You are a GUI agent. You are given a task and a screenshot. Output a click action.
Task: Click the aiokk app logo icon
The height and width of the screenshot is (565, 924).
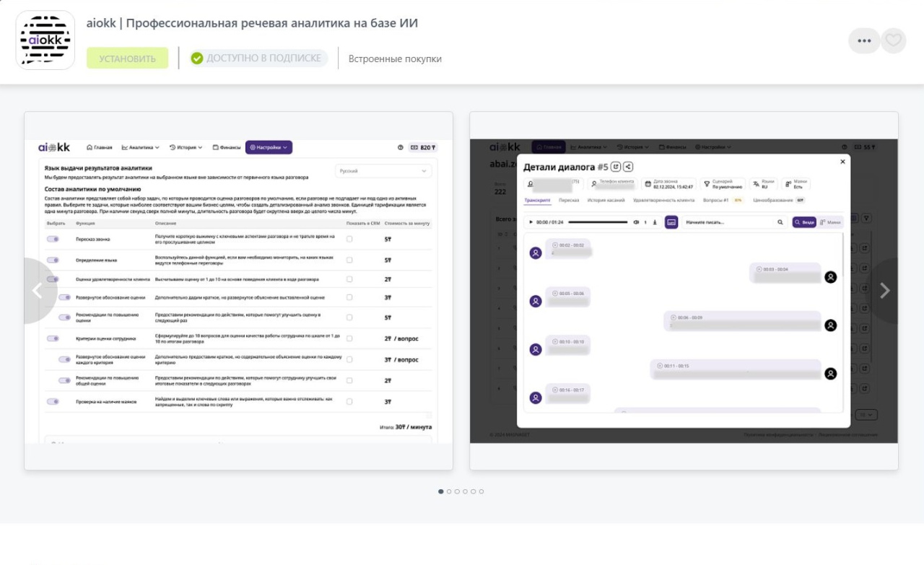coord(45,40)
